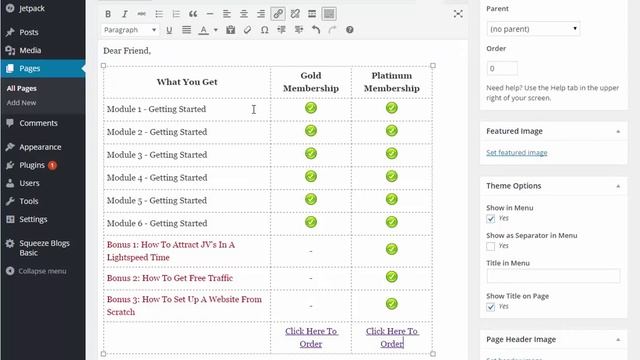The image size is (640, 360).
Task: Click the 'Dear Friend,' text line
Action: click(127, 51)
